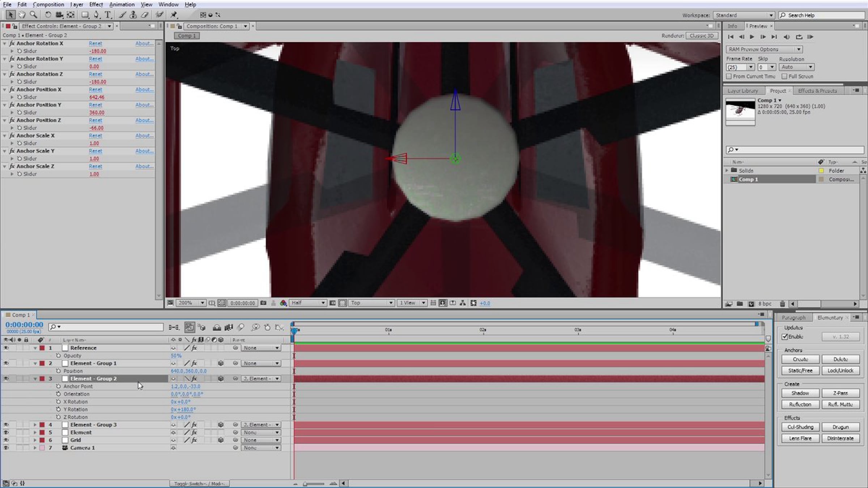The width and height of the screenshot is (868, 488).
Task: Choose the Pen tool
Action: (96, 15)
